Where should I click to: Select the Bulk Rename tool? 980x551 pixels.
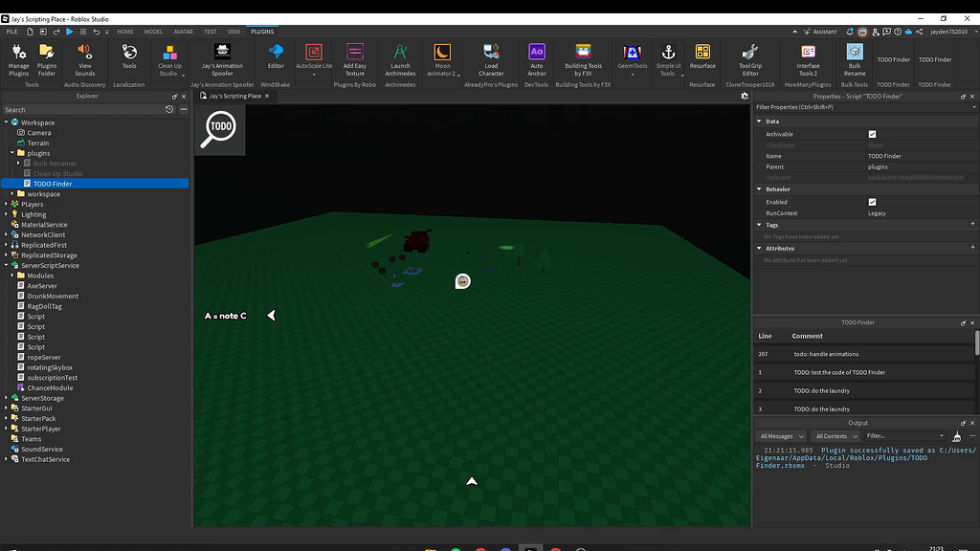(855, 57)
